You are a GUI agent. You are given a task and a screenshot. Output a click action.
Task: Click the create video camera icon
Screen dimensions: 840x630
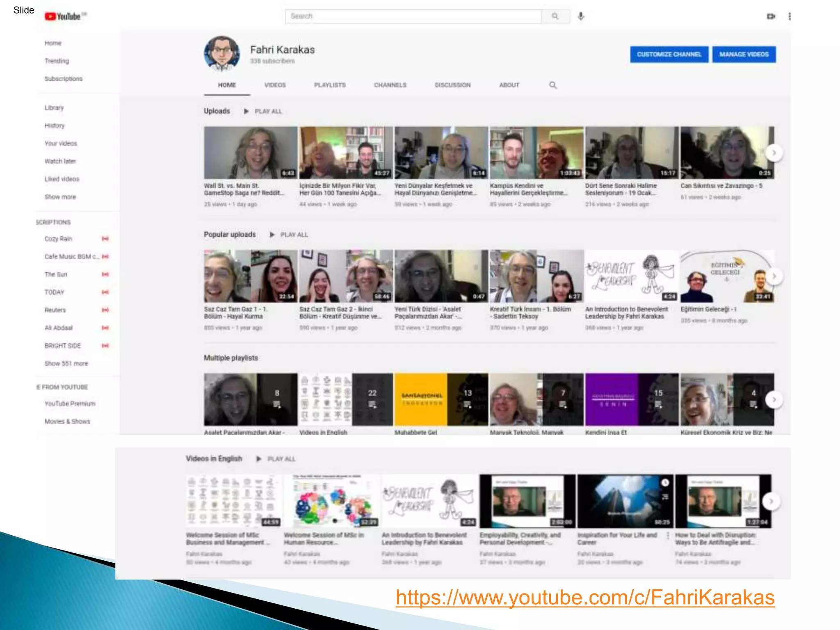(x=771, y=16)
